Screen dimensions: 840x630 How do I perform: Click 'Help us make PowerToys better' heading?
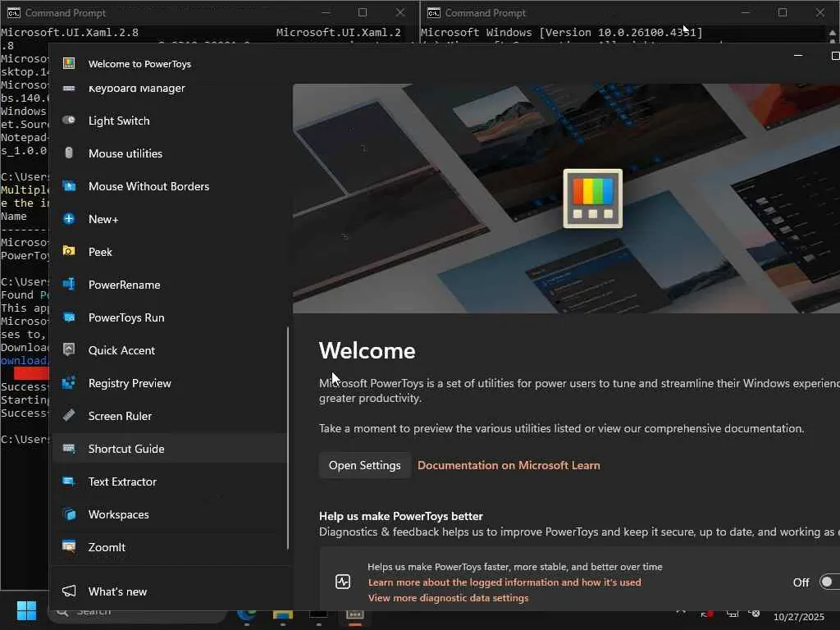pos(400,516)
